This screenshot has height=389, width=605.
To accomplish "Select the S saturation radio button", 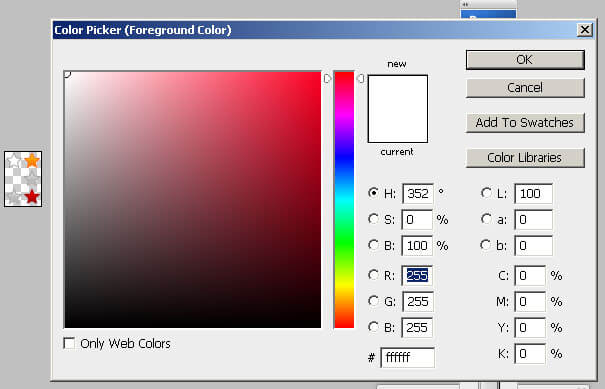I will pyautogui.click(x=373, y=219).
